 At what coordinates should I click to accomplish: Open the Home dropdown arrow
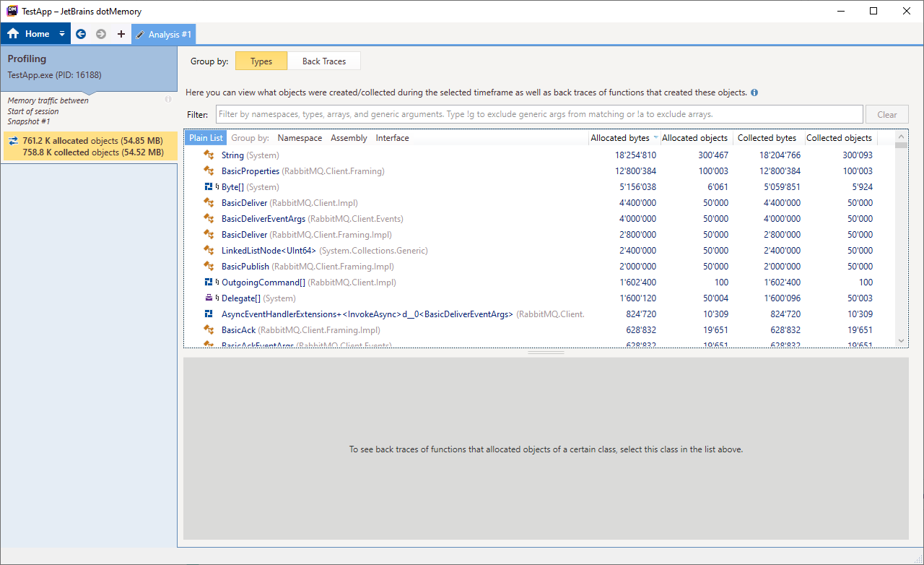click(x=62, y=34)
